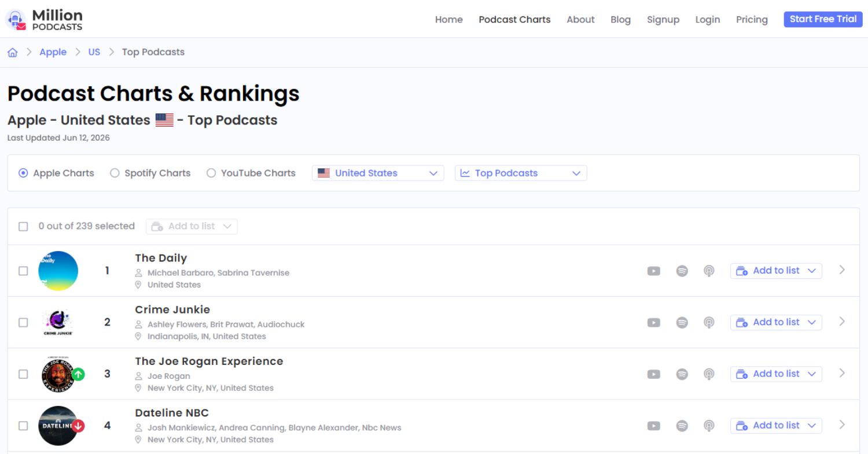The width and height of the screenshot is (868, 454).
Task: Open Crime Junkie podcast title
Action: [x=172, y=309]
